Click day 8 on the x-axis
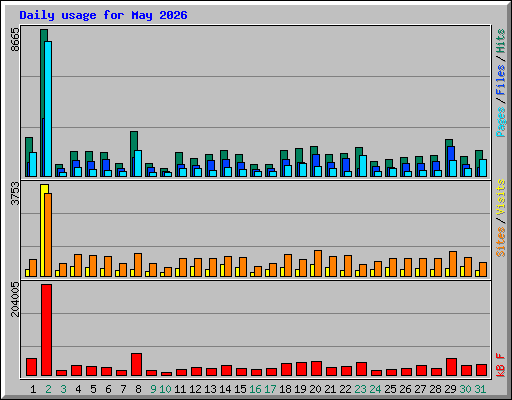This screenshot has height=400, width=512. (138, 389)
